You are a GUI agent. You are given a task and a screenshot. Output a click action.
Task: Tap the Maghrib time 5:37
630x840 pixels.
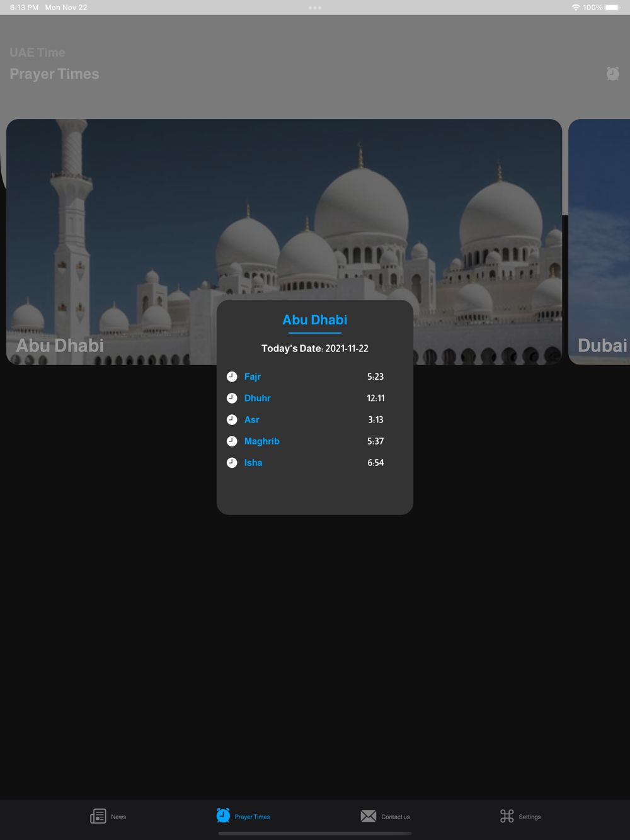(x=375, y=441)
